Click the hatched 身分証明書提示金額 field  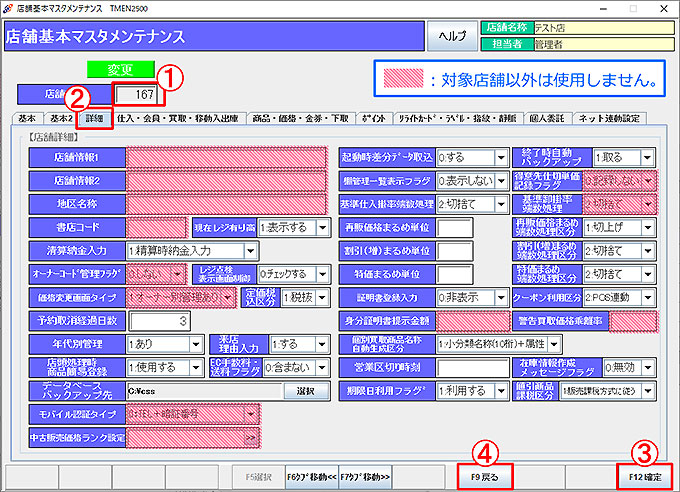click(x=473, y=321)
